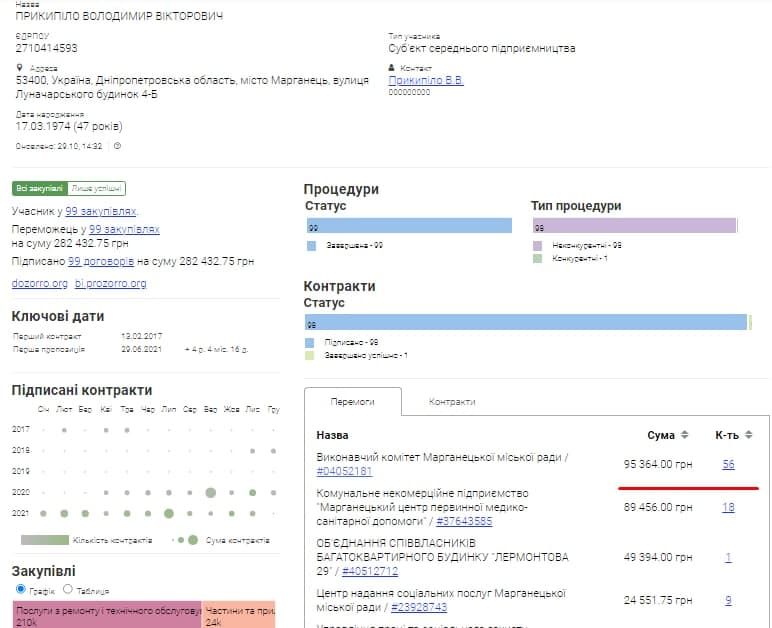Open the Перемоги tab
This screenshot has width=772, height=628.
pyautogui.click(x=352, y=401)
